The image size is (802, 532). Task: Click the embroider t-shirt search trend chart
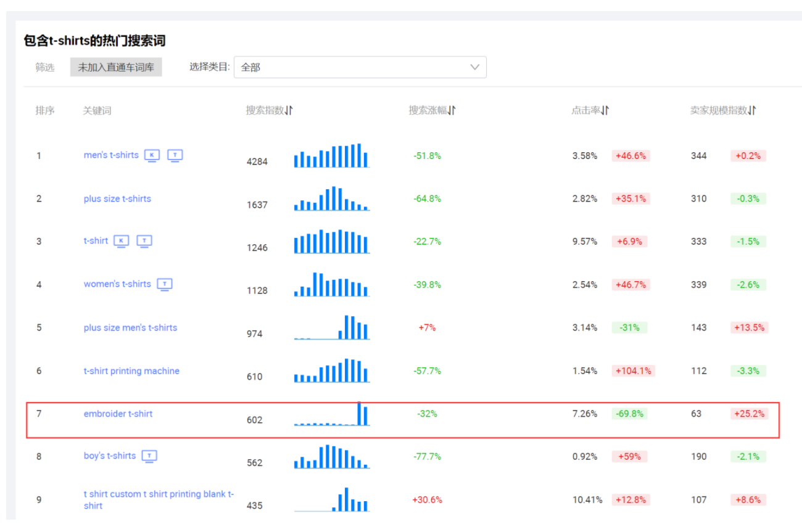tap(331, 414)
